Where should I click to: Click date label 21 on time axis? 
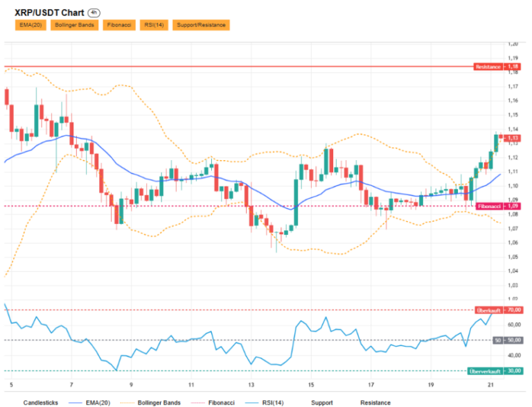point(490,385)
